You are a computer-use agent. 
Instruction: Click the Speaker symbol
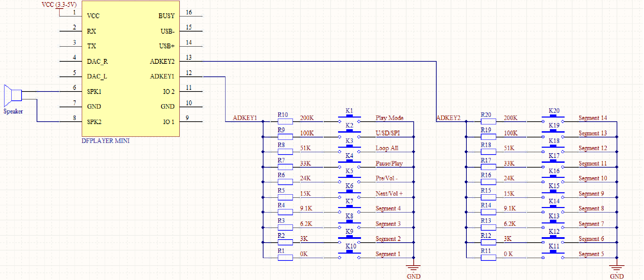click(x=13, y=95)
